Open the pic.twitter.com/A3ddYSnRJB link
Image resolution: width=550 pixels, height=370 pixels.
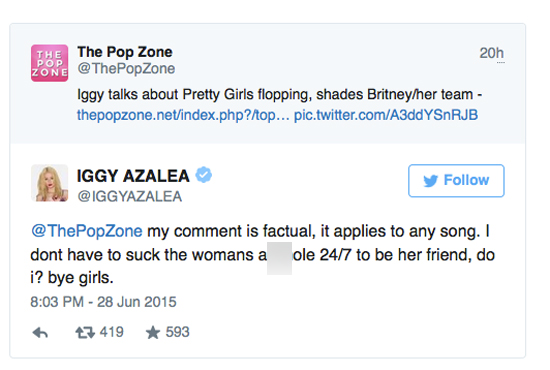point(386,115)
